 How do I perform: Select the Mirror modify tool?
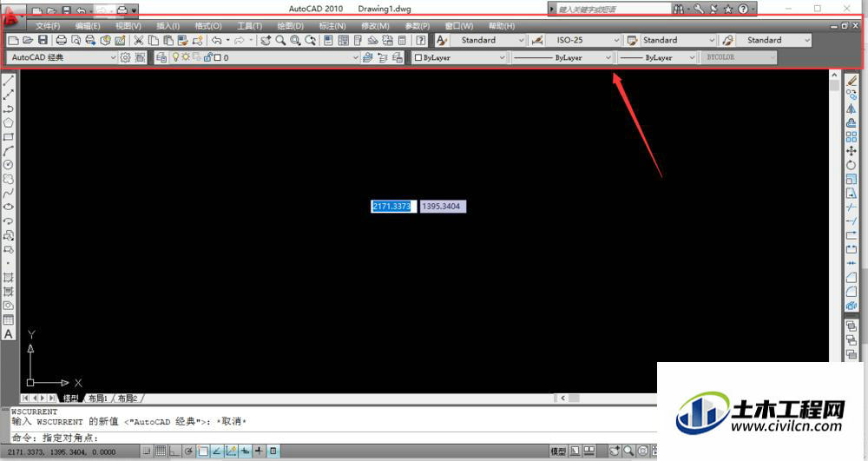pyautogui.click(x=852, y=109)
